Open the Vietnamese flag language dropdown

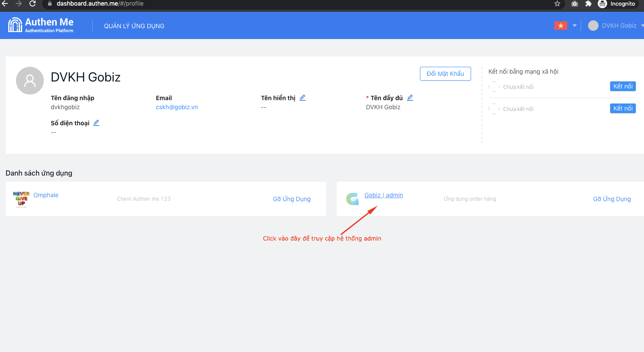click(x=566, y=26)
